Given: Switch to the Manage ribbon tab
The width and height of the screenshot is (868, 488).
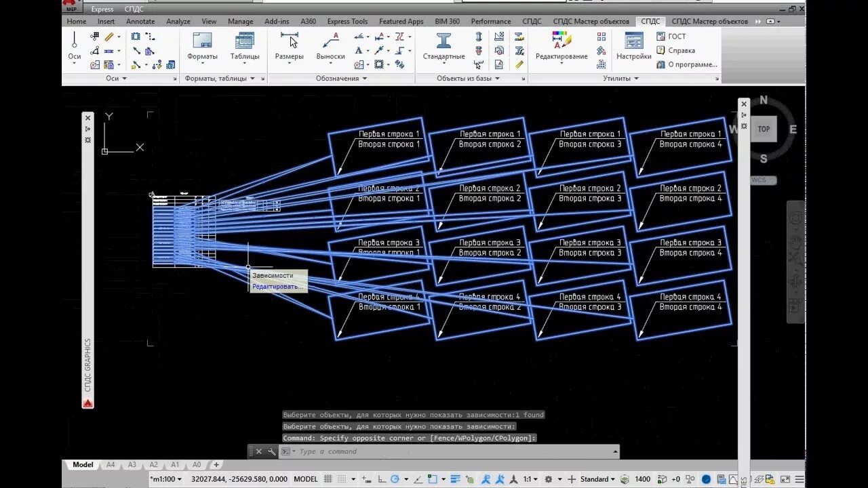Looking at the screenshot, I should pyautogui.click(x=240, y=22).
